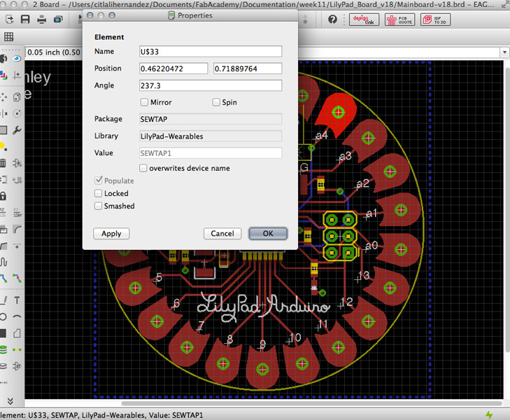510x420 pixels.
Task: Click the Value field SEWTAP1
Action: pos(211,153)
